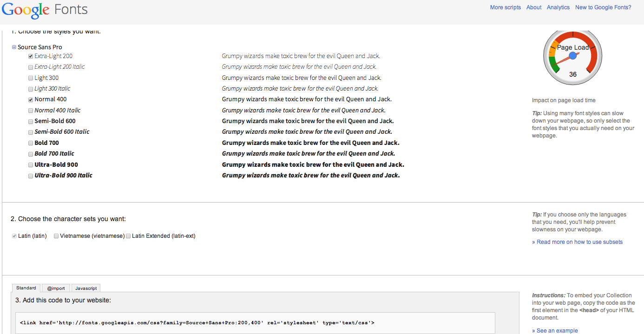Viewport: 644px width, 334px height.
Task: Click the Extra-Light 200 sample sentence
Action: tap(301, 56)
